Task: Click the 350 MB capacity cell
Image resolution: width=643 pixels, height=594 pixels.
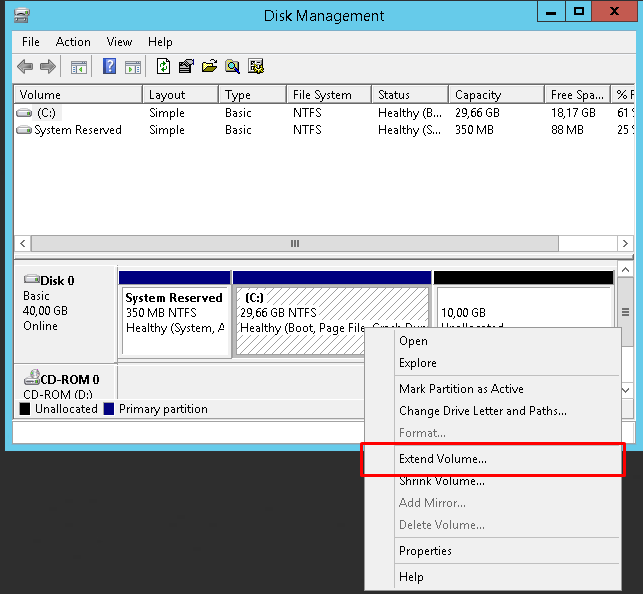Action: [474, 130]
